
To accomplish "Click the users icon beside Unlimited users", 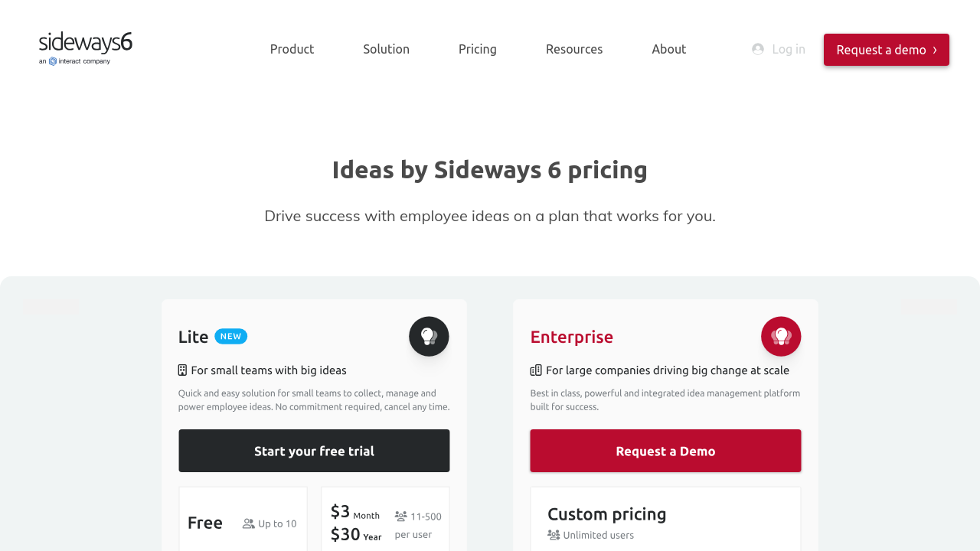I will click(554, 535).
